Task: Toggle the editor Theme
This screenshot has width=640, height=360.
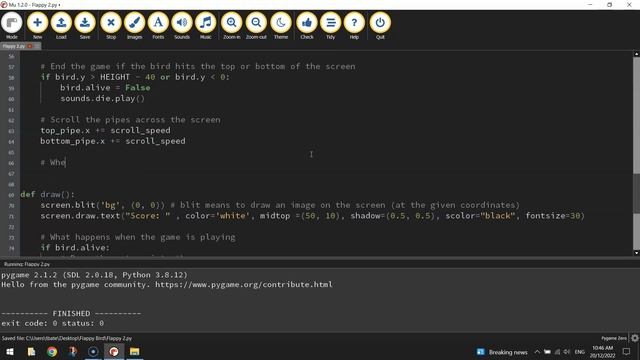Action: click(281, 26)
